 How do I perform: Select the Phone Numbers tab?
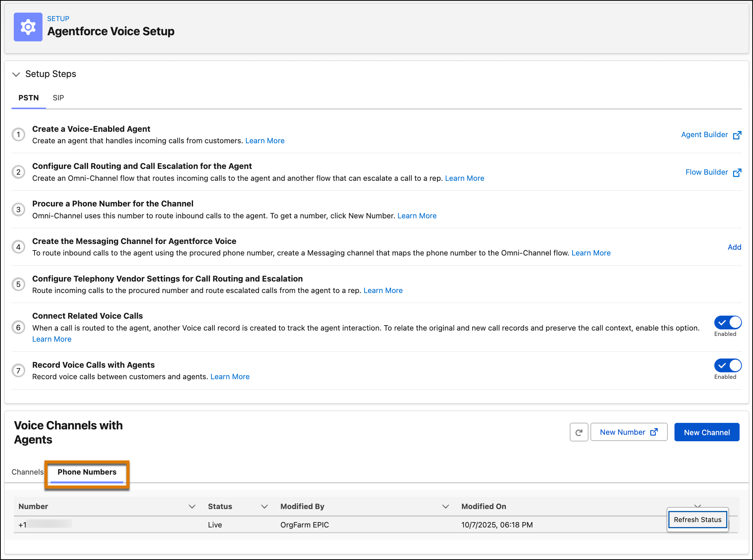[x=87, y=472]
